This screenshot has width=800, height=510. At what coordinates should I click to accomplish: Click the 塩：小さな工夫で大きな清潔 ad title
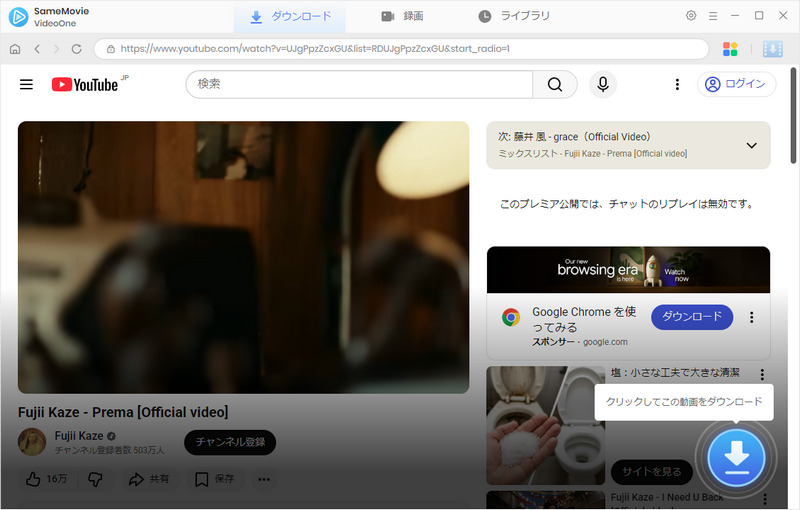tap(675, 373)
